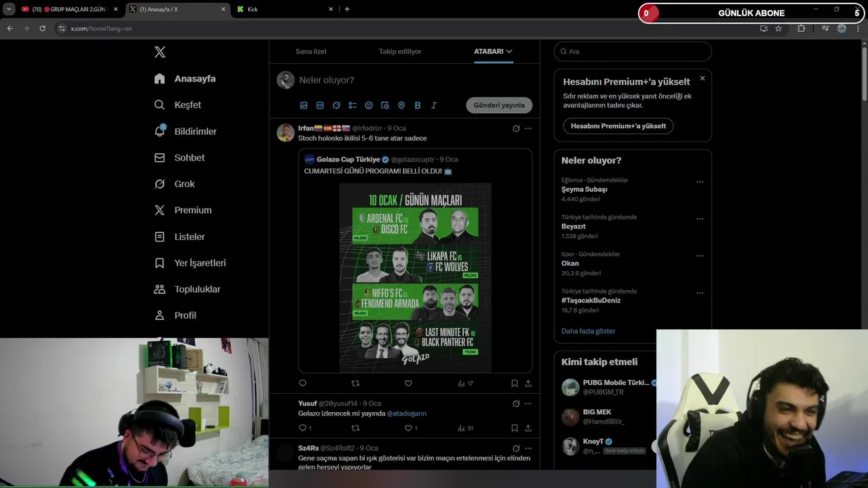868x488 pixels.
Task: Open the Bildirimler notifications bell
Action: point(160,131)
